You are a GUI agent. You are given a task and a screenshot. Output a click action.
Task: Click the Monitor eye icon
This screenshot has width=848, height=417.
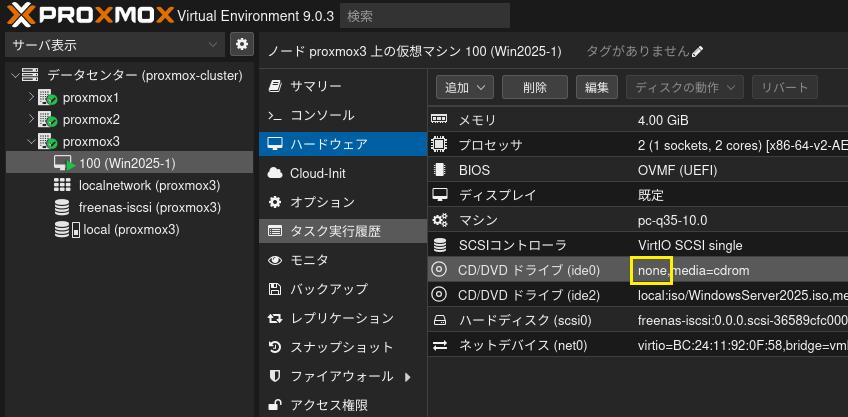[275, 260]
